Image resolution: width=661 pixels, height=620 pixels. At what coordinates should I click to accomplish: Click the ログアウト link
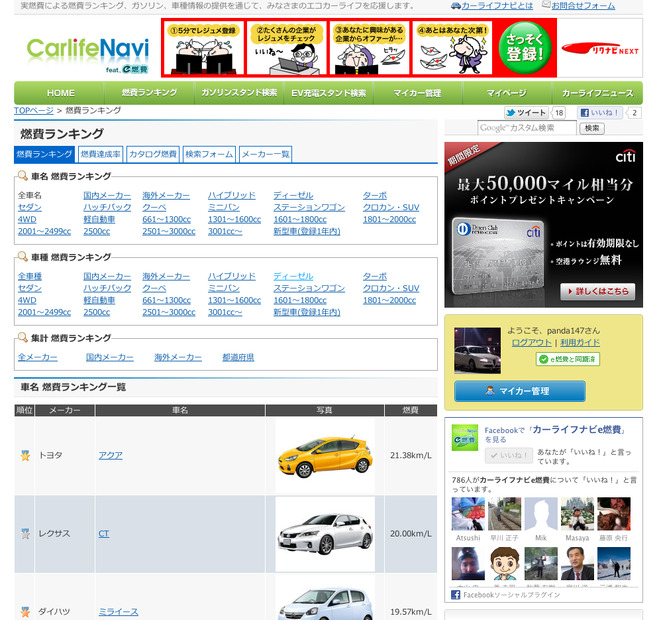532,343
